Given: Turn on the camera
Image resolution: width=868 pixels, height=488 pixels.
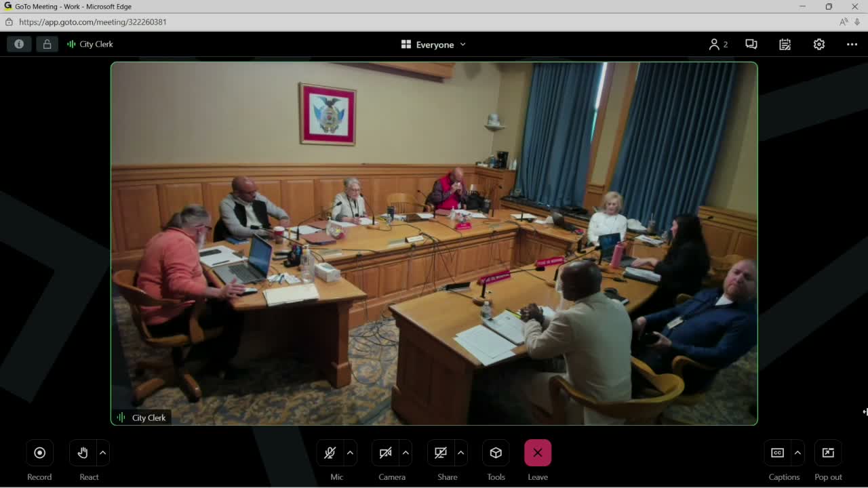Looking at the screenshot, I should pyautogui.click(x=386, y=453).
